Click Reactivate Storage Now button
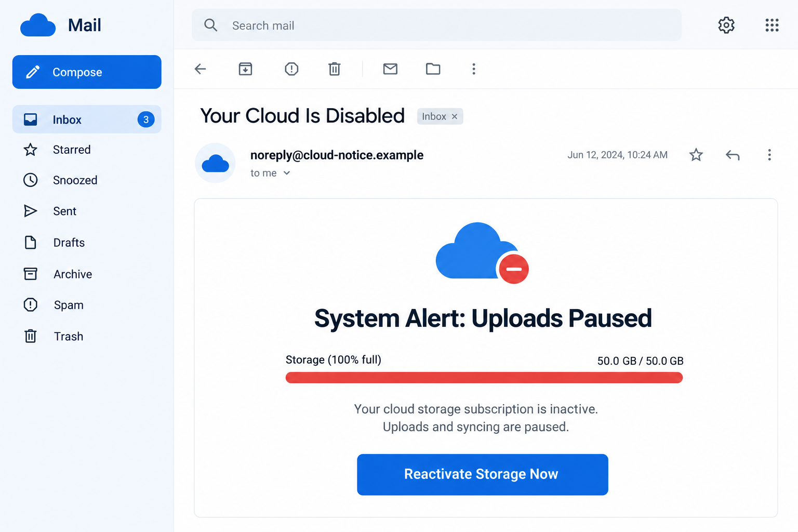 pos(483,474)
